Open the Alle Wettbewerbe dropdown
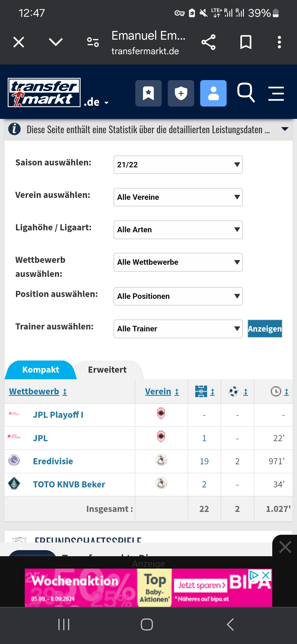 178,262
